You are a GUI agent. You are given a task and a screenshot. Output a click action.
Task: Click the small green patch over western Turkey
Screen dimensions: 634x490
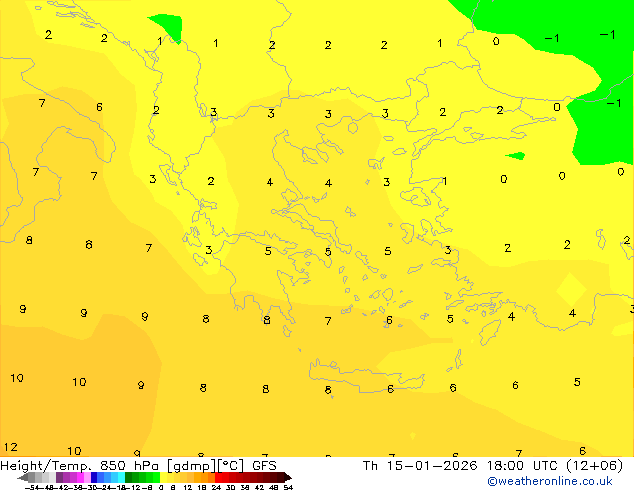(x=516, y=156)
